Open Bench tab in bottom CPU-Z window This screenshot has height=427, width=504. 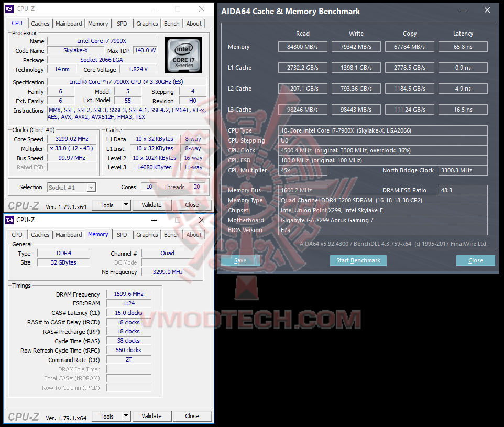click(x=172, y=235)
